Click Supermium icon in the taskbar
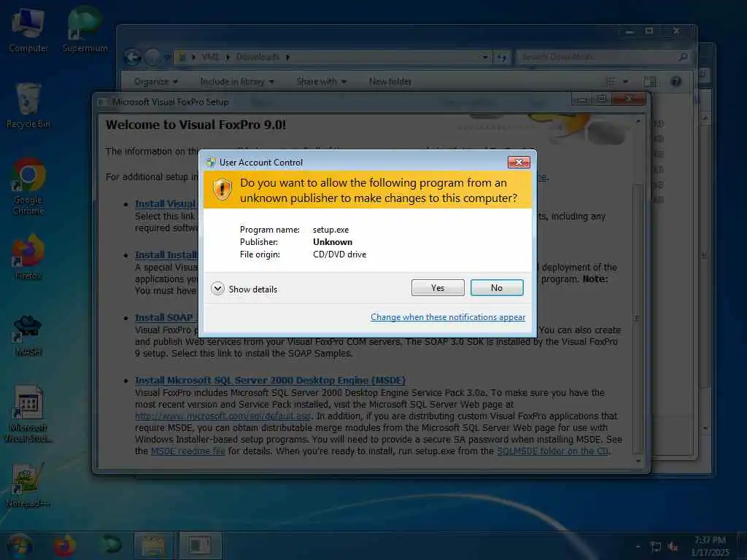The image size is (747, 560). (x=111, y=545)
